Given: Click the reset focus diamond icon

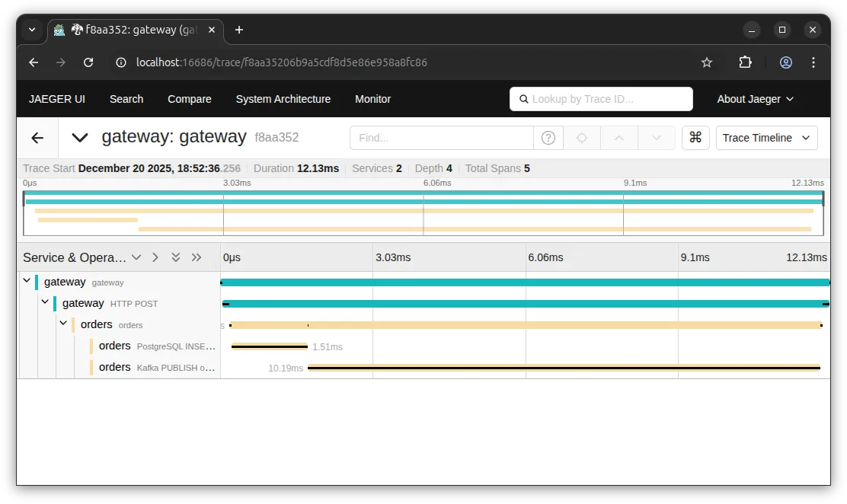Looking at the screenshot, I should click(x=582, y=138).
